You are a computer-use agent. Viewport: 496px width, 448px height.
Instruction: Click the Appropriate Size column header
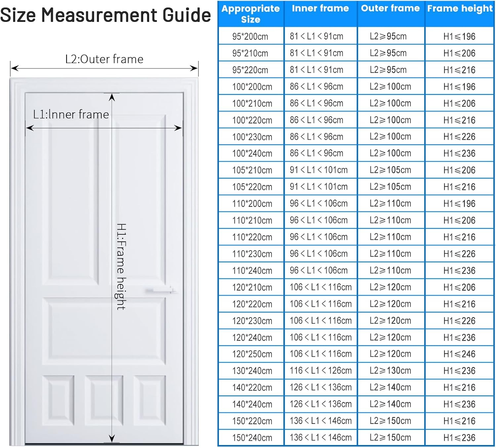point(251,14)
